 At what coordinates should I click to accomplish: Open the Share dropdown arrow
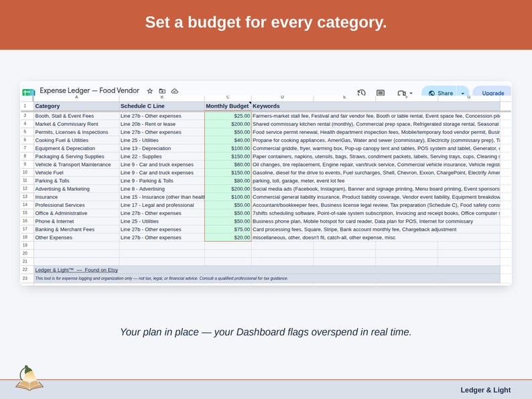tap(463, 93)
